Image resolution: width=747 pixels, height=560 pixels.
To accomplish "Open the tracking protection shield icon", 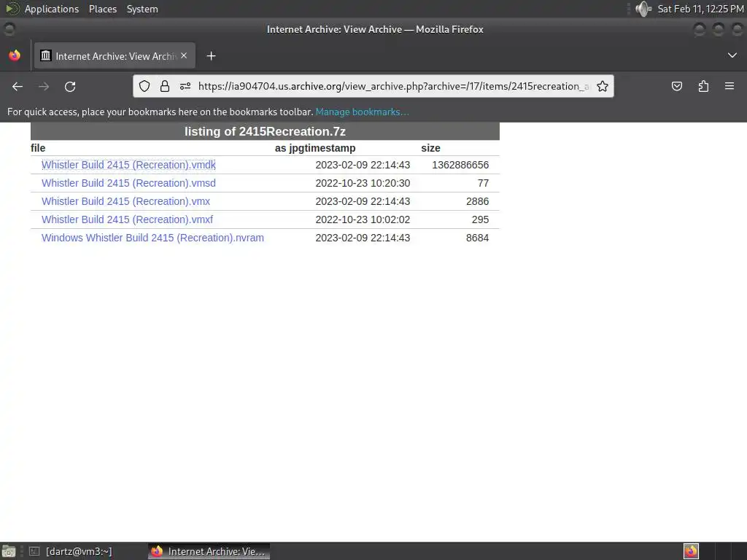I will 144,86.
